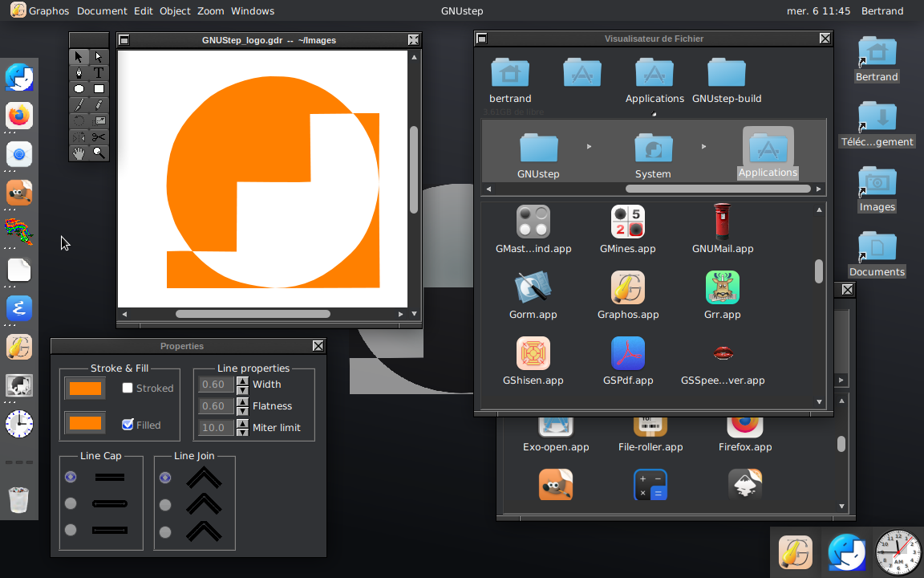The height and width of the screenshot is (578, 924).
Task: Activate the magnifier zoom tool
Action: pos(99,153)
